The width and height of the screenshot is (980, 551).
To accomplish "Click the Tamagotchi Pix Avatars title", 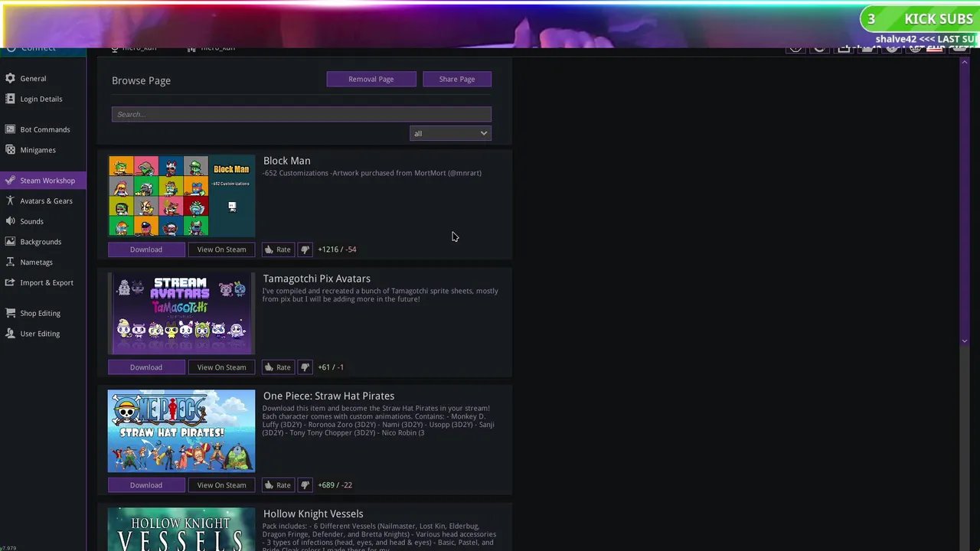I will pyautogui.click(x=317, y=279).
